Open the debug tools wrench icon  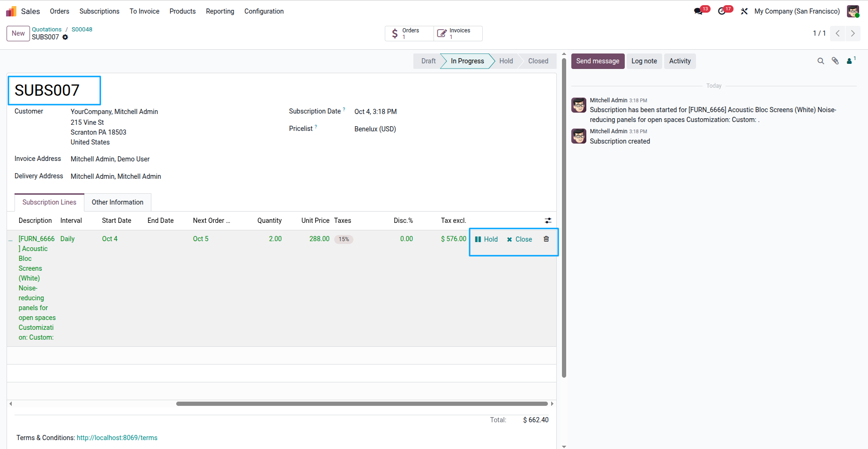click(744, 11)
